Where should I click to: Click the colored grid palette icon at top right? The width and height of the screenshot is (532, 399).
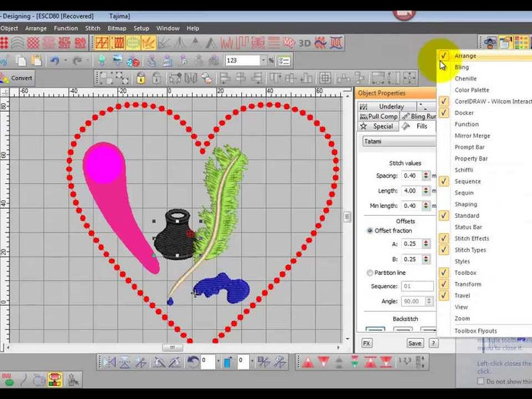(x=521, y=42)
